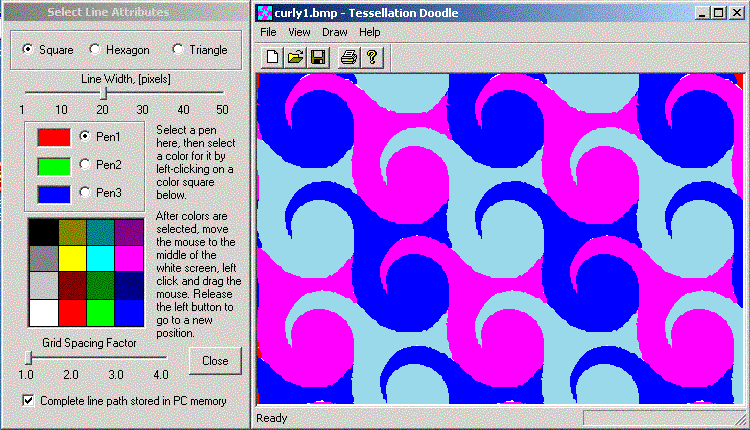Print the tessellation with printer icon
750x430 pixels.
point(349,57)
